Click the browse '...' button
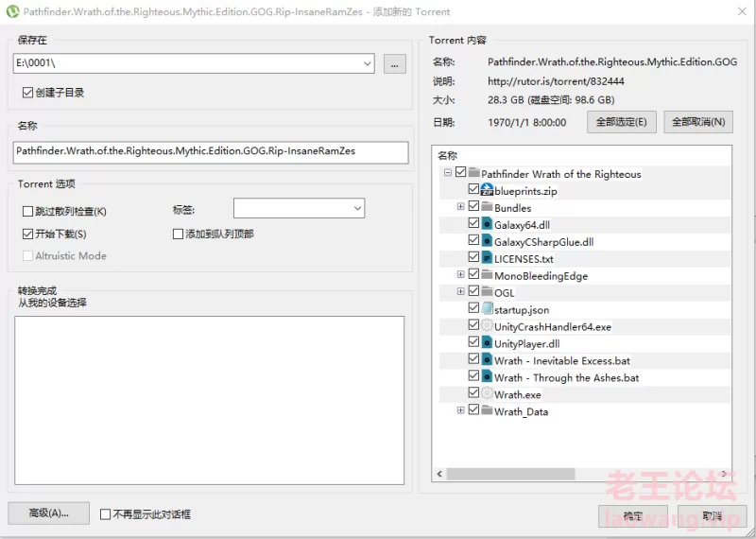 tap(394, 63)
